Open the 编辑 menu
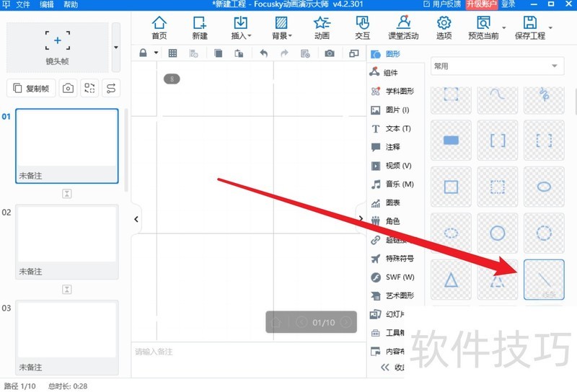The height and width of the screenshot is (392, 577). [47, 5]
